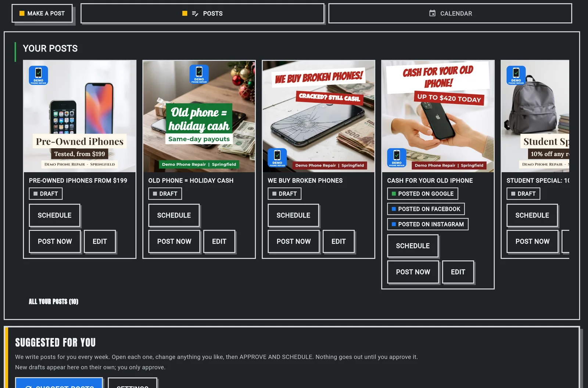Click the edit-list icon in Posts tab

point(195,14)
